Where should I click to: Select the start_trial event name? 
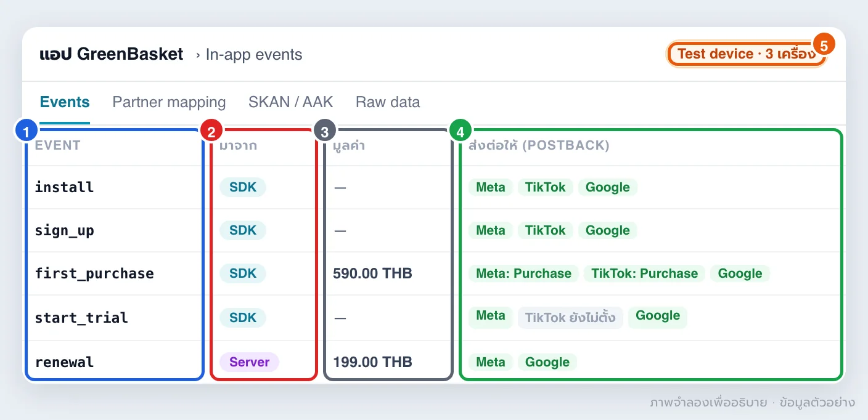tap(81, 318)
